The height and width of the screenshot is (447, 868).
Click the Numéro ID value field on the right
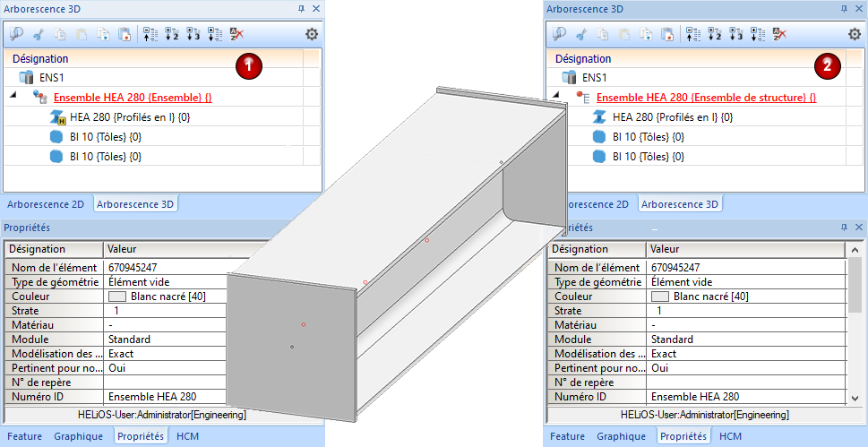tap(745, 397)
